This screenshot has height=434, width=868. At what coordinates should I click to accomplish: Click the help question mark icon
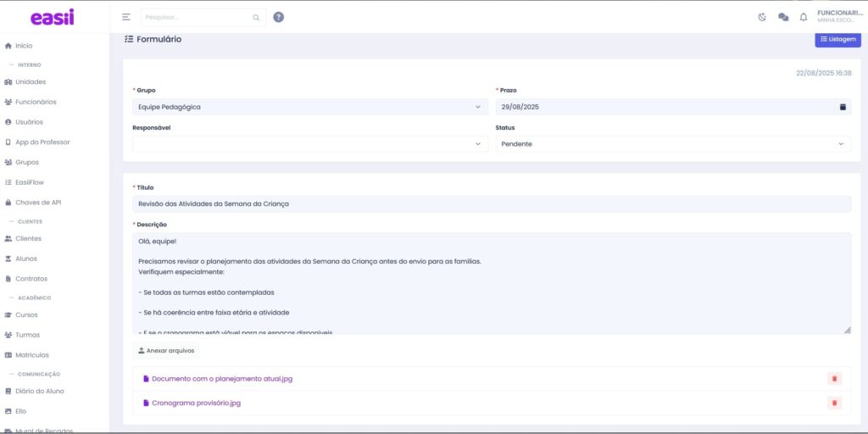point(279,17)
